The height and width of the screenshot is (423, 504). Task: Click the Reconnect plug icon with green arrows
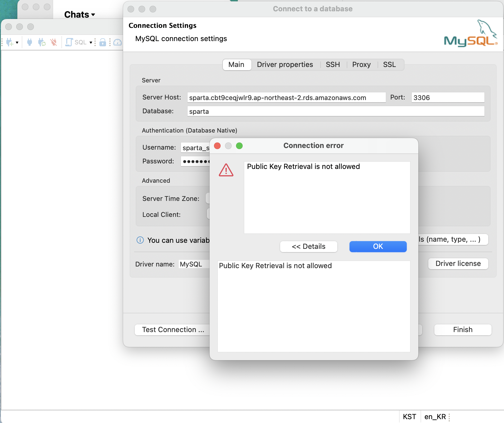42,42
